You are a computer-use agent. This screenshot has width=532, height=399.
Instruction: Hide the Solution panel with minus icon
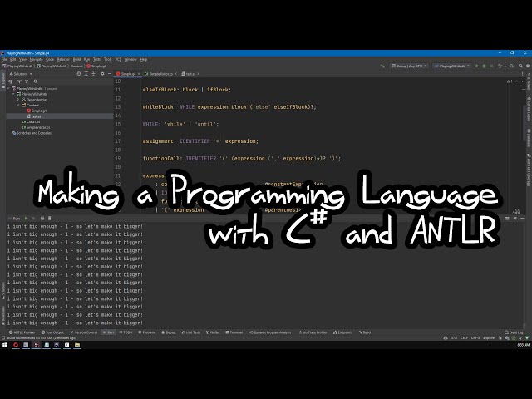(109, 74)
